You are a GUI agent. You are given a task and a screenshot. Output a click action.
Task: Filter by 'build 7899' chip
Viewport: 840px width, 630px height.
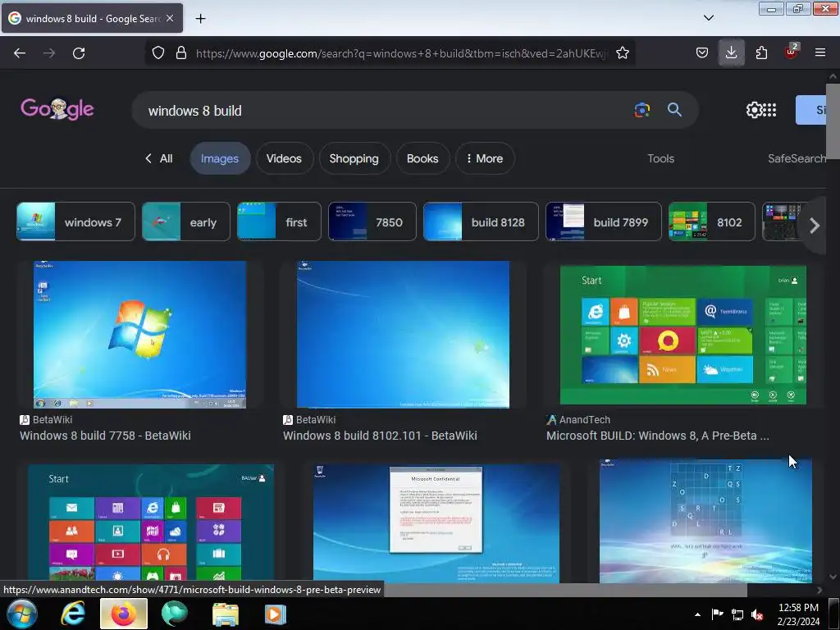[604, 221]
